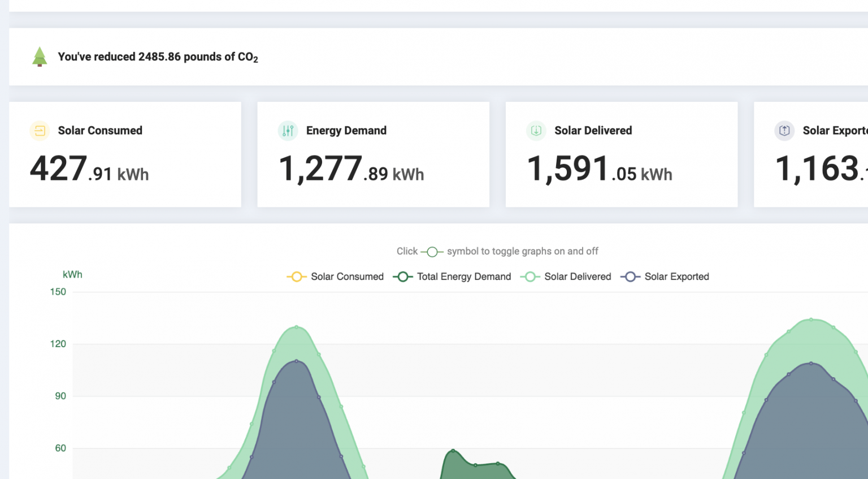This screenshot has height=479, width=868.
Task: Click the Energy Demand sliders icon
Action: click(288, 131)
